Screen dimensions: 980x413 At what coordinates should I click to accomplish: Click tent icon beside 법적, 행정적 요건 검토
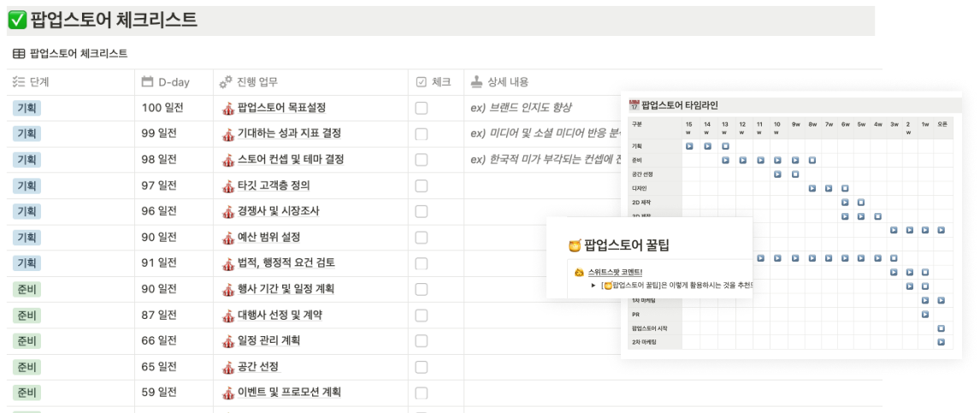[228, 263]
